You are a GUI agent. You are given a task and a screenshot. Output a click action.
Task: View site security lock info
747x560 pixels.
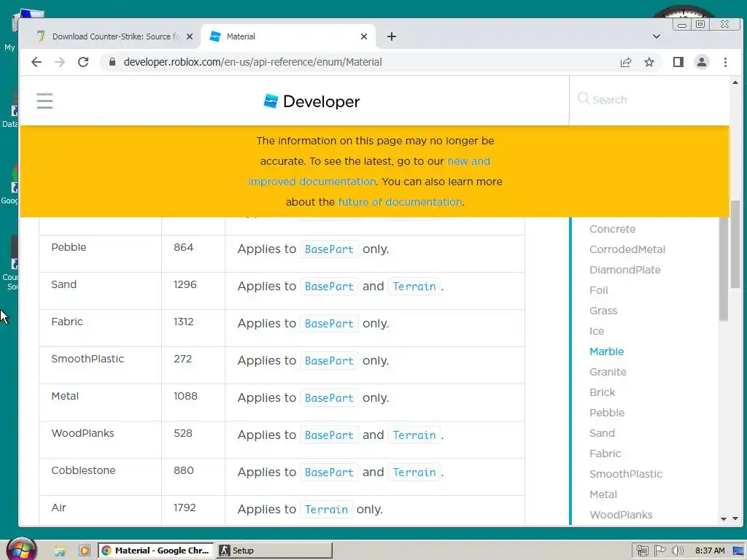[112, 62]
